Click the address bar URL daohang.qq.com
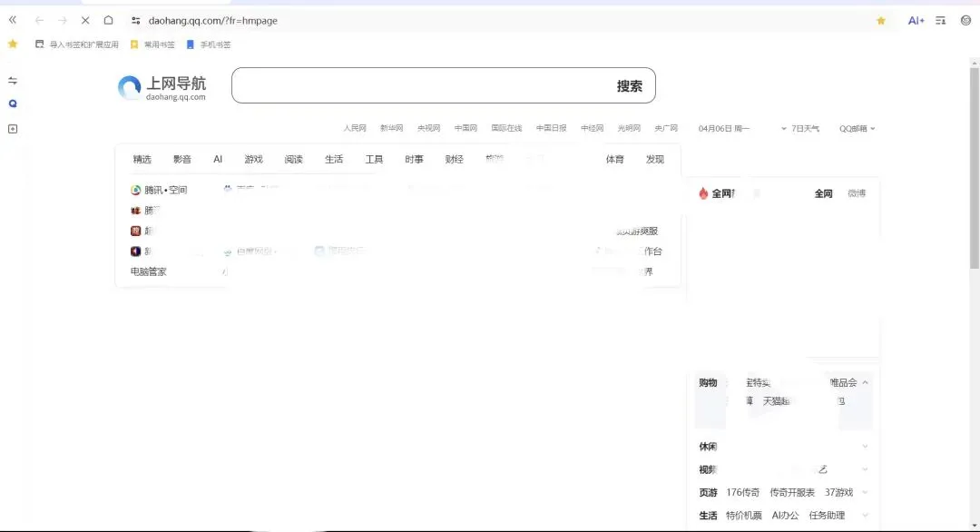 point(212,21)
